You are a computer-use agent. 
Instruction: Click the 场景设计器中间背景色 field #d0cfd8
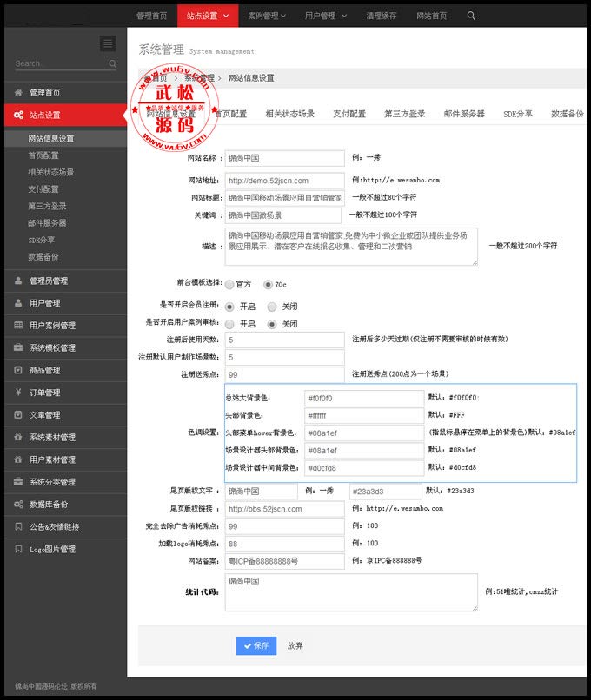click(364, 468)
